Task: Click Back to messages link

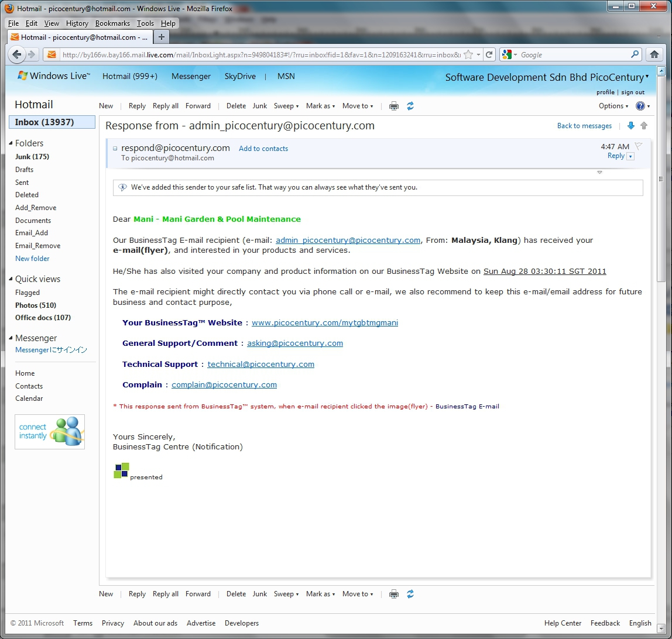Action: click(x=584, y=126)
